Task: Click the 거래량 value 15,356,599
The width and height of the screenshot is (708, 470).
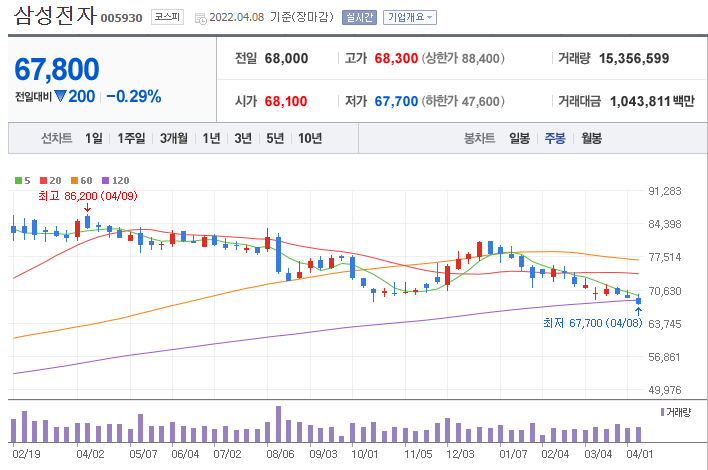Action: click(x=634, y=59)
